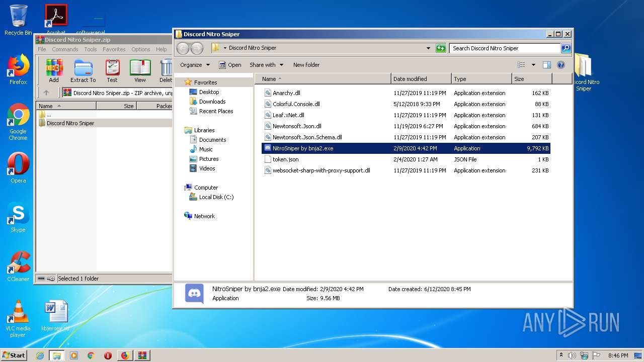Image resolution: width=644 pixels, height=362 pixels.
Task: Click Windows Media Player taskbar icon
Action: click(74, 355)
